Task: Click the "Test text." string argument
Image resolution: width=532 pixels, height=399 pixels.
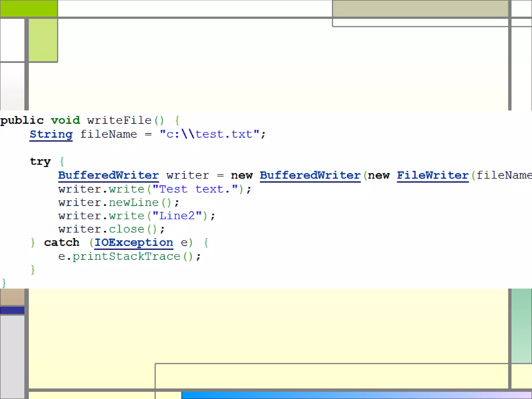Action: click(x=195, y=189)
